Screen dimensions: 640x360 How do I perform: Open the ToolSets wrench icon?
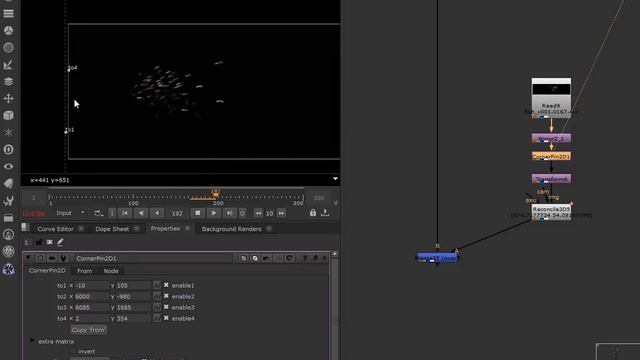(x=8, y=200)
